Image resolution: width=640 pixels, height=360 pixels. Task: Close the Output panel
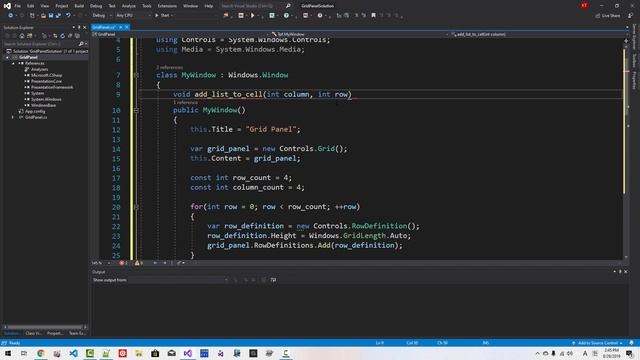point(626,271)
